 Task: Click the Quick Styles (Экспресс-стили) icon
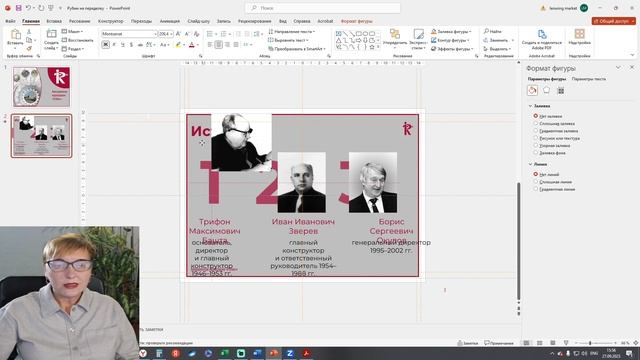418,34
